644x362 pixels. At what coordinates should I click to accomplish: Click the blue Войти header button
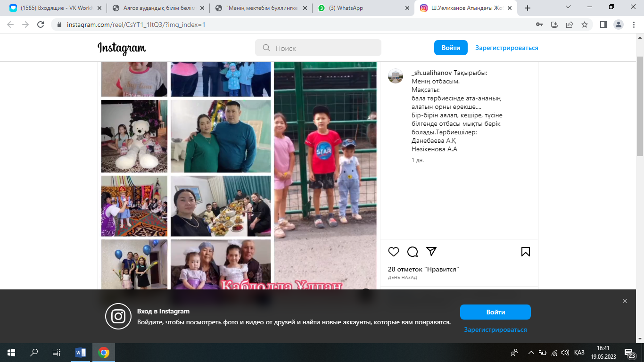[451, 48]
